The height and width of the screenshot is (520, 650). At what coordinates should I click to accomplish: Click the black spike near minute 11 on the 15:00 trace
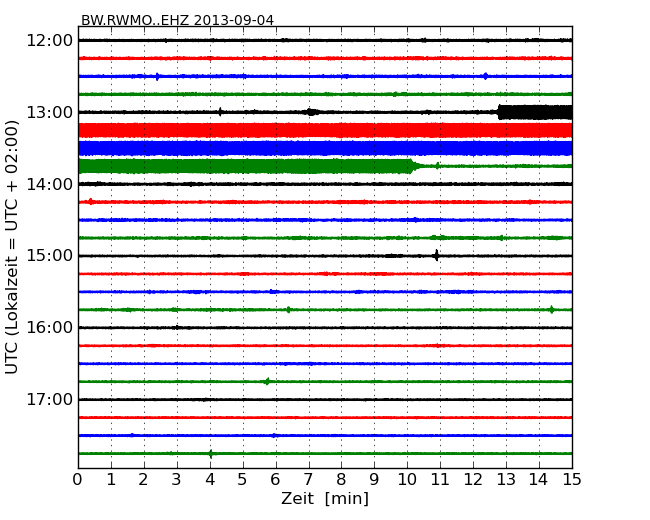click(x=436, y=255)
